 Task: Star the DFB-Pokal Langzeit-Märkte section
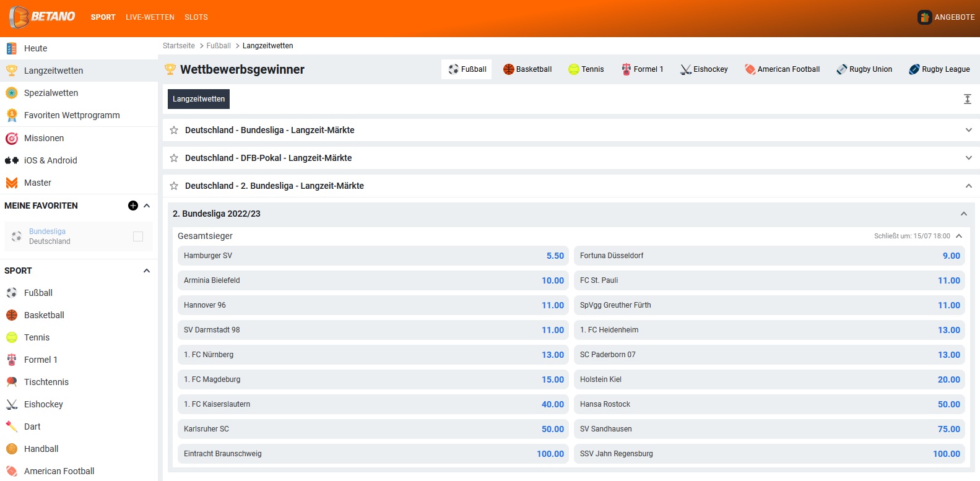(174, 158)
